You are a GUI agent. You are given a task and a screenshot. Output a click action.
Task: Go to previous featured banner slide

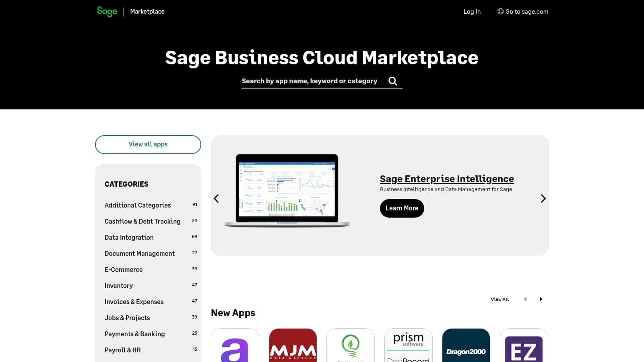pyautogui.click(x=216, y=198)
